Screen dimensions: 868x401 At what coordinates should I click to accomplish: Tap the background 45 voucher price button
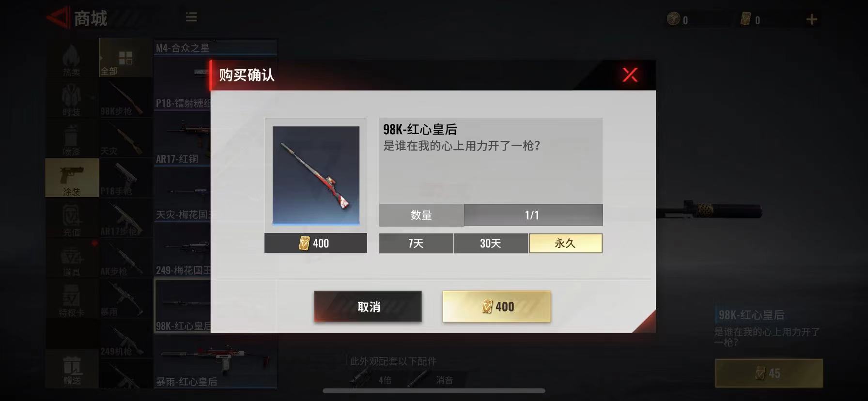click(x=769, y=373)
